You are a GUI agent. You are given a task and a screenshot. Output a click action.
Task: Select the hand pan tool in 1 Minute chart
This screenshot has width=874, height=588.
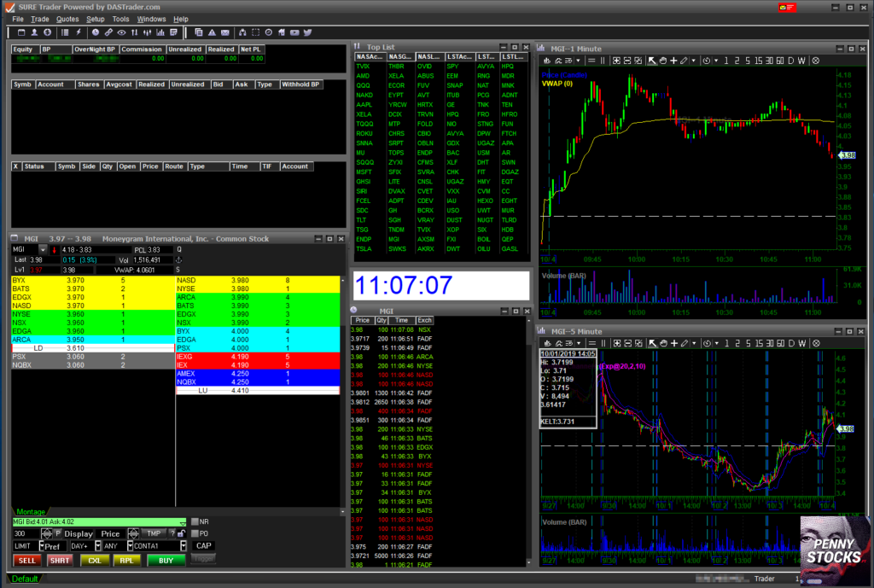pos(662,61)
